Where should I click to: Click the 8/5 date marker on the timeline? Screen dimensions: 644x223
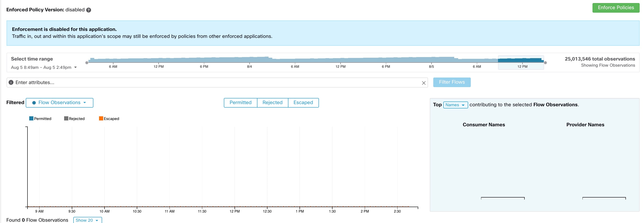point(431,67)
